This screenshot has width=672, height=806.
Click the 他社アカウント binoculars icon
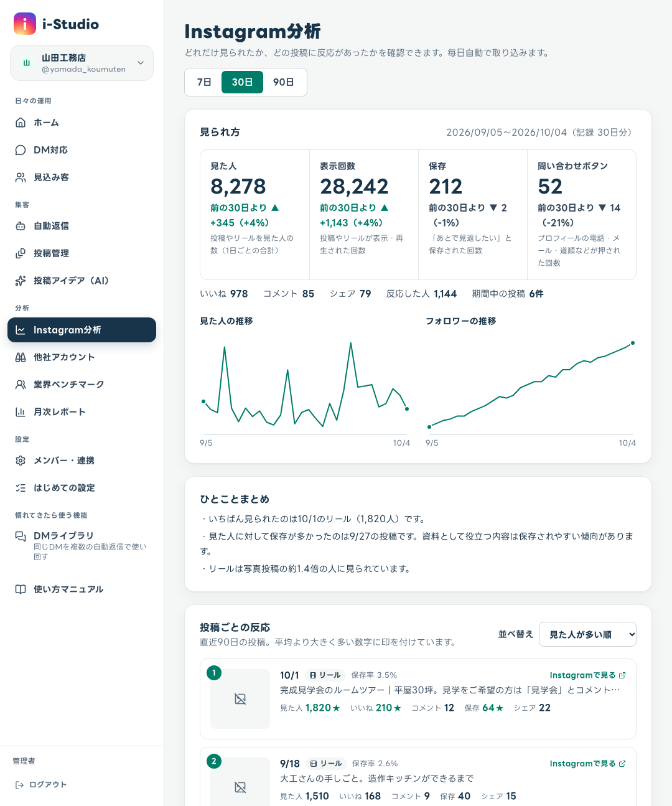coord(21,357)
